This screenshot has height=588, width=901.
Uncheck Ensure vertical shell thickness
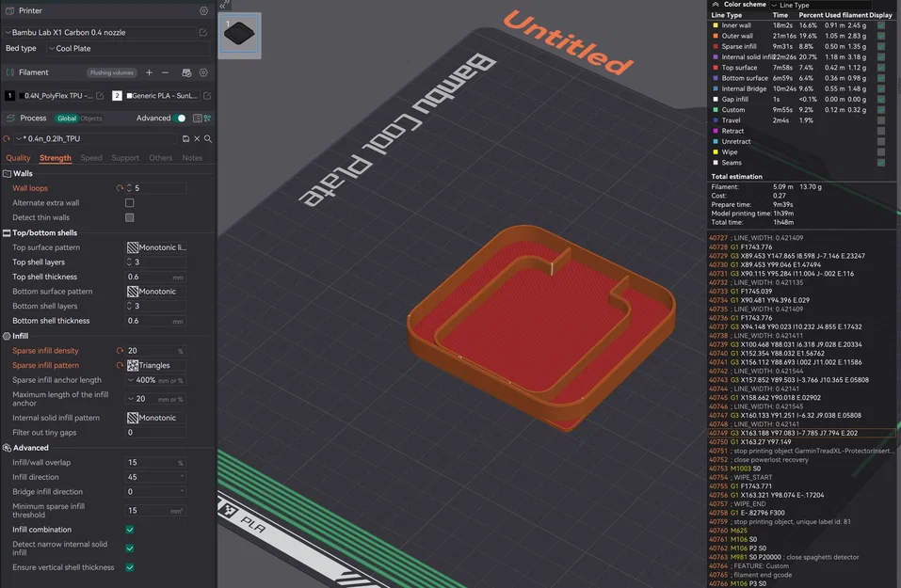[130, 568]
